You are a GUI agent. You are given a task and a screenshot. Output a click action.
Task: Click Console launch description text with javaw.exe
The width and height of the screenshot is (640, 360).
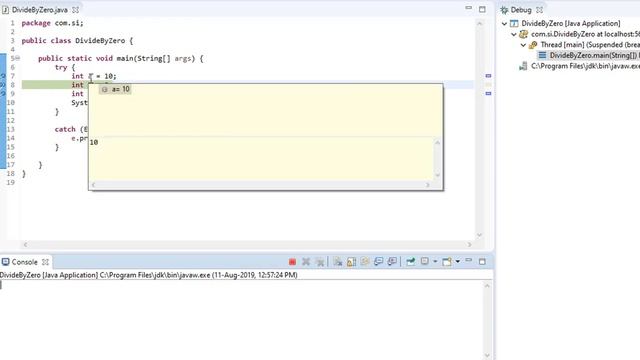tap(149, 275)
